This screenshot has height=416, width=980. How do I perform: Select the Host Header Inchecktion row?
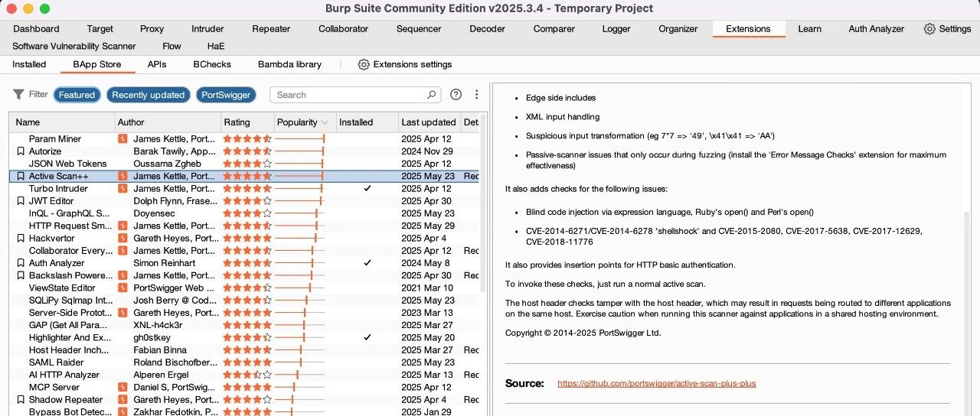click(245, 349)
